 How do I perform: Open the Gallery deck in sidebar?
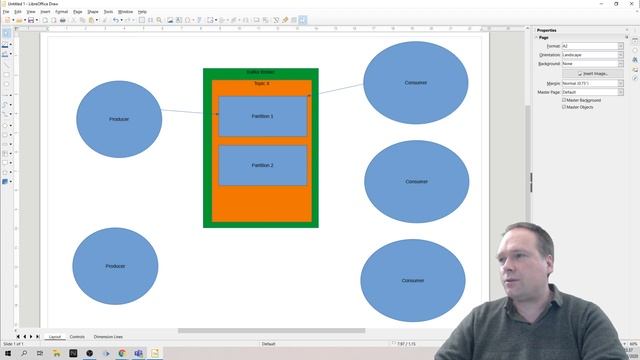click(x=635, y=69)
